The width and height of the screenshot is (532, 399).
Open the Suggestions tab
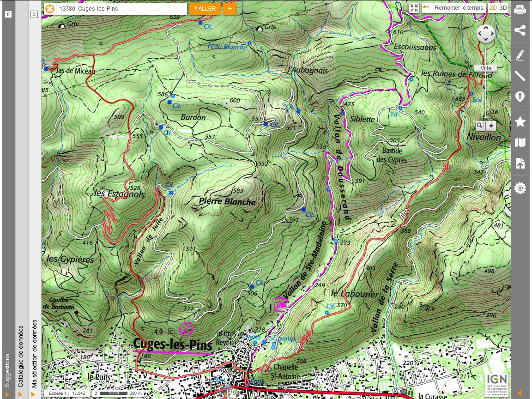click(x=7, y=370)
